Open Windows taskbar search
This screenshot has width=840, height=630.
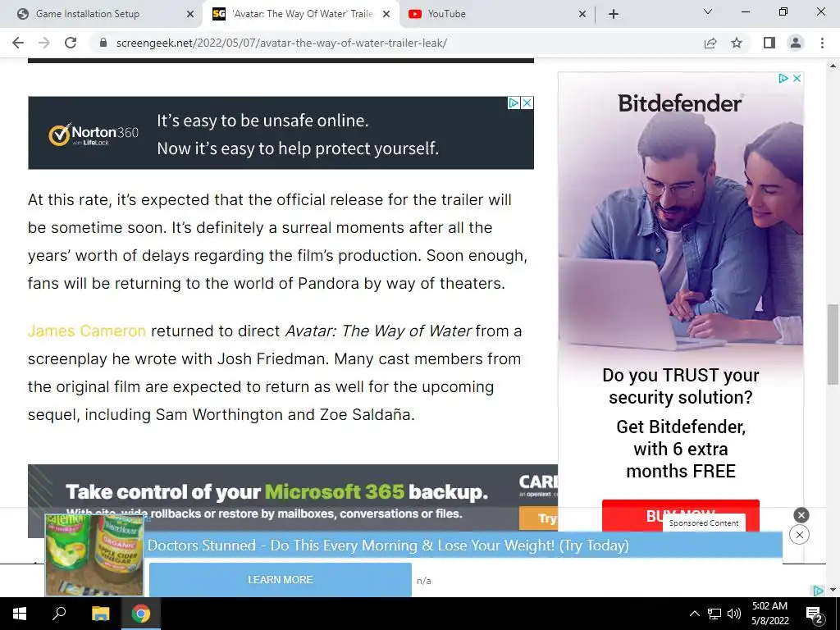coord(59,614)
